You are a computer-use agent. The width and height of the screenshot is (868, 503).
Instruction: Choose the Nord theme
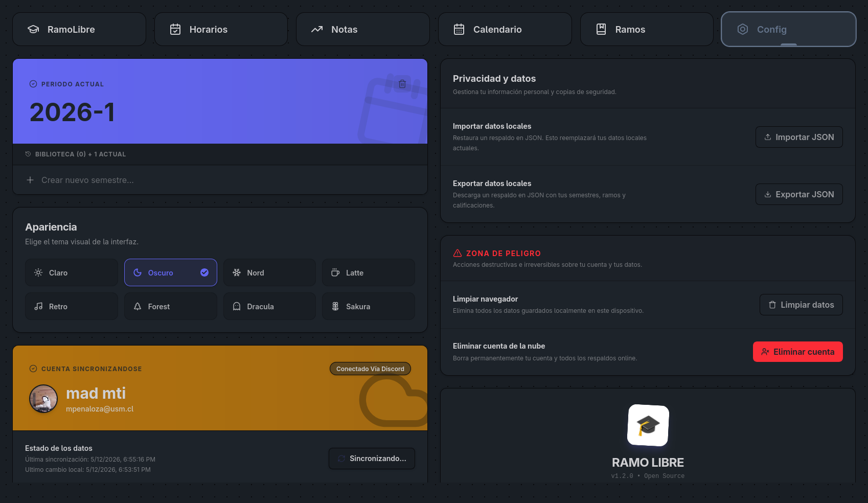click(x=269, y=272)
